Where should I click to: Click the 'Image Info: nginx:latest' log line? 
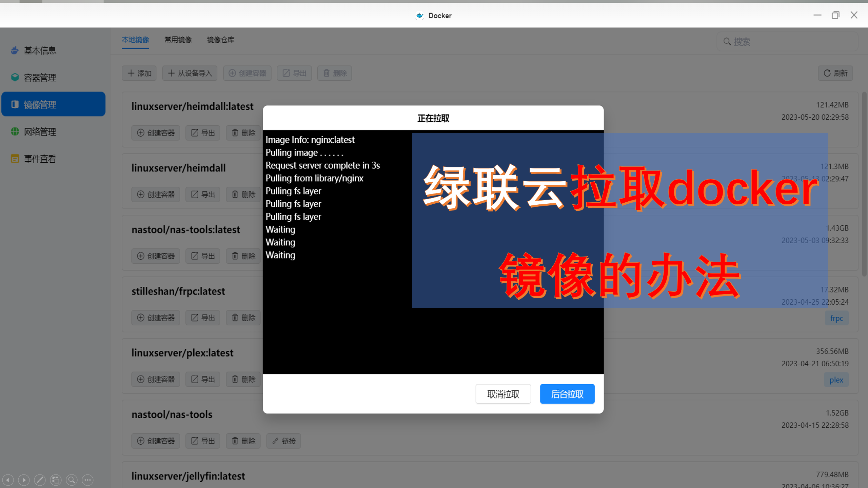pyautogui.click(x=310, y=140)
